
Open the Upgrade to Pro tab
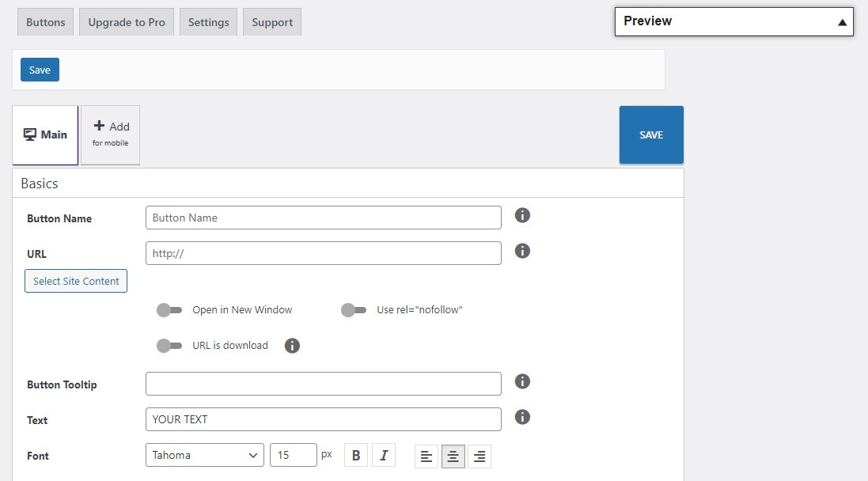tap(127, 22)
